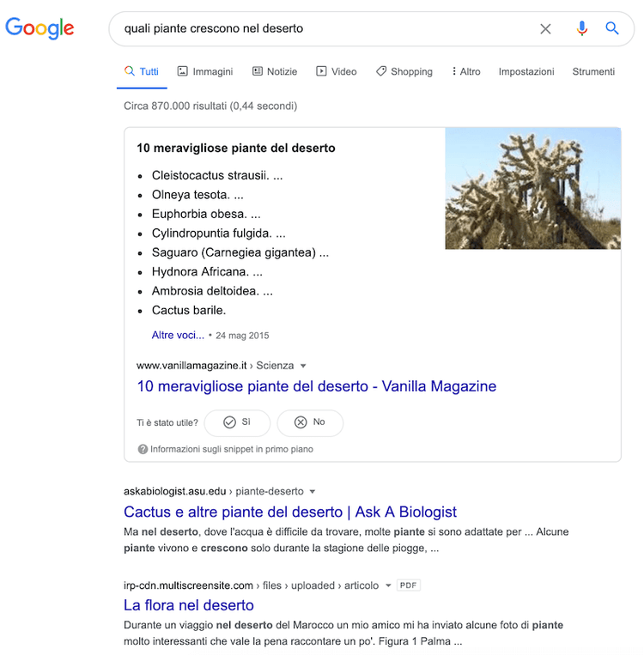Start voice search with microphone icon

(x=581, y=28)
